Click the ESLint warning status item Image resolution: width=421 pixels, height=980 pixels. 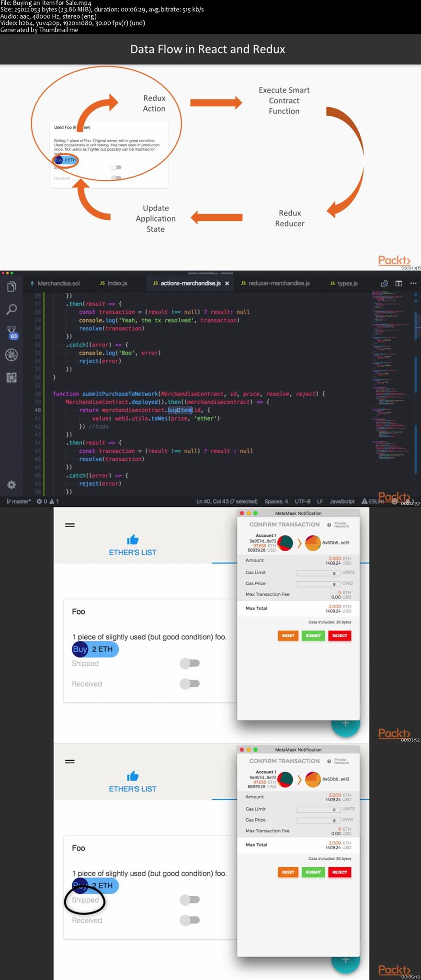pos(373,501)
